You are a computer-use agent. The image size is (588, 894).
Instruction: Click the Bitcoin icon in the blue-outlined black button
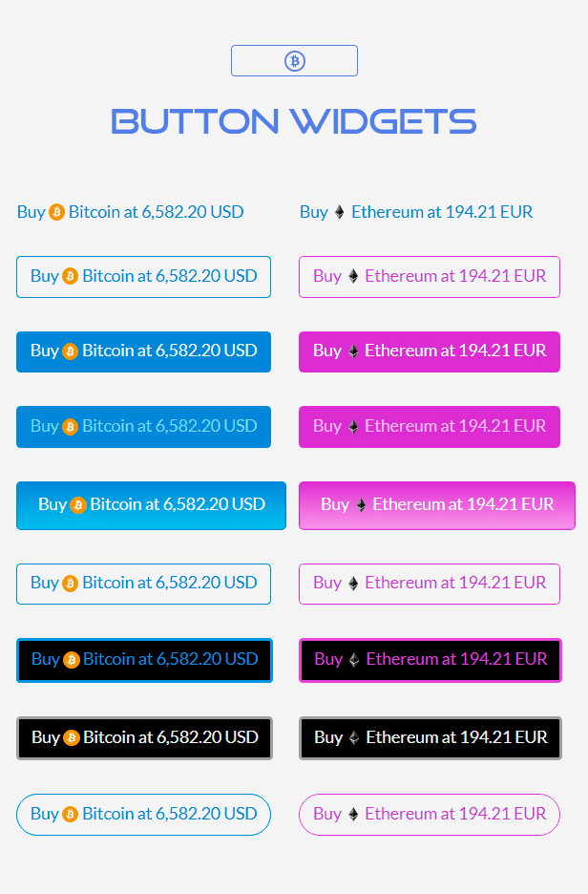(72, 660)
